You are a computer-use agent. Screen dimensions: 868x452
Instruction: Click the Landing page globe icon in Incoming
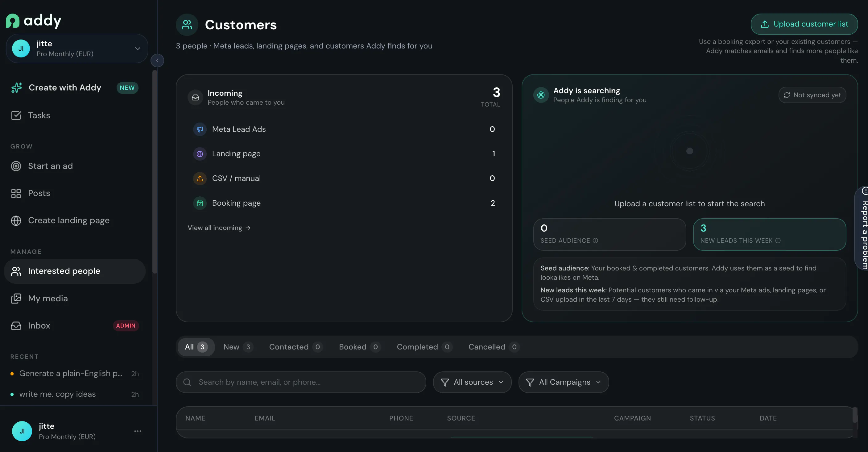coord(200,154)
